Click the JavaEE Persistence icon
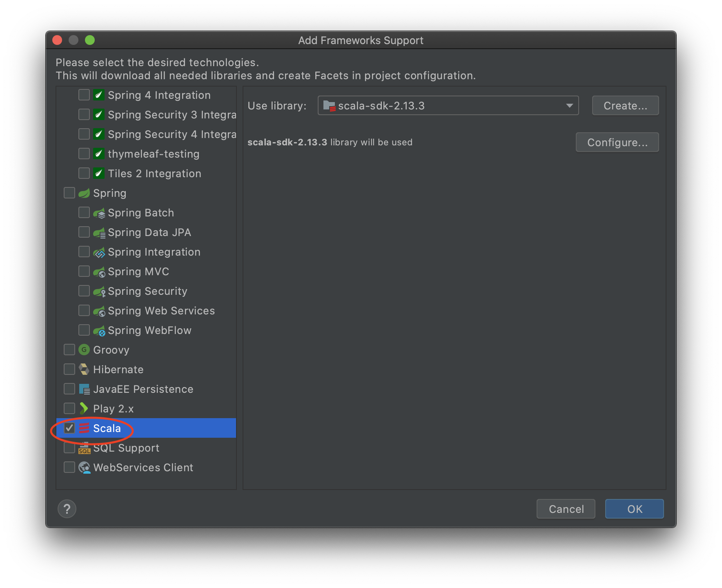722x588 pixels. 84,389
